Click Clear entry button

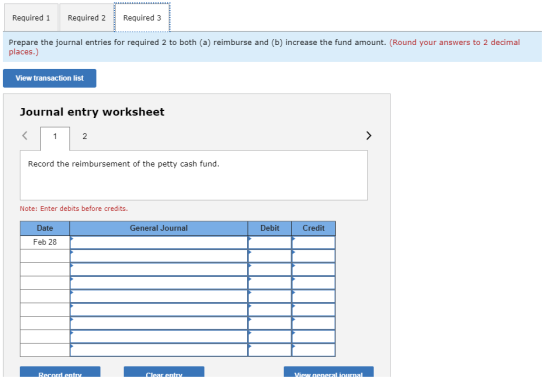(x=164, y=372)
